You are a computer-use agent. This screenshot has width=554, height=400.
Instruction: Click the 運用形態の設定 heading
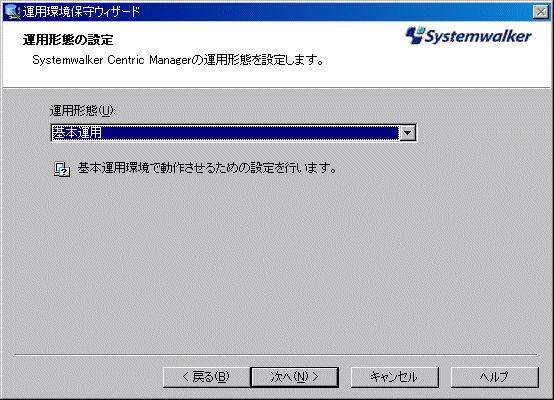(68, 40)
